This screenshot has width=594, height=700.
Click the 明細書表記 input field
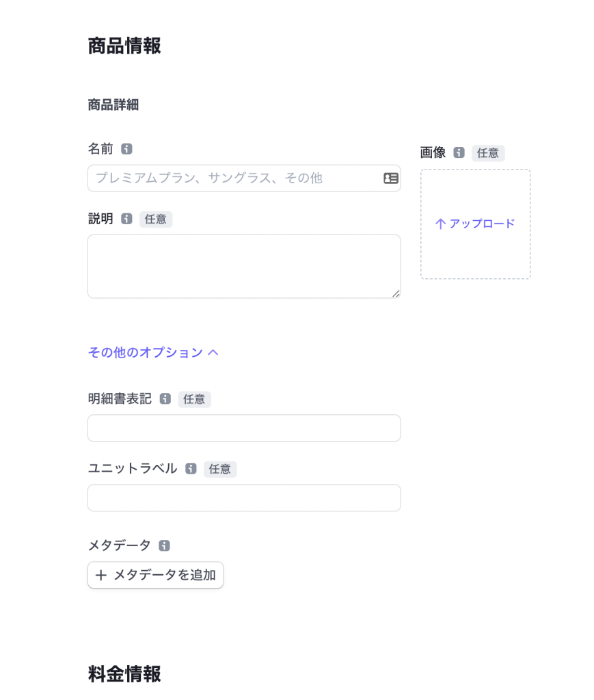(244, 429)
